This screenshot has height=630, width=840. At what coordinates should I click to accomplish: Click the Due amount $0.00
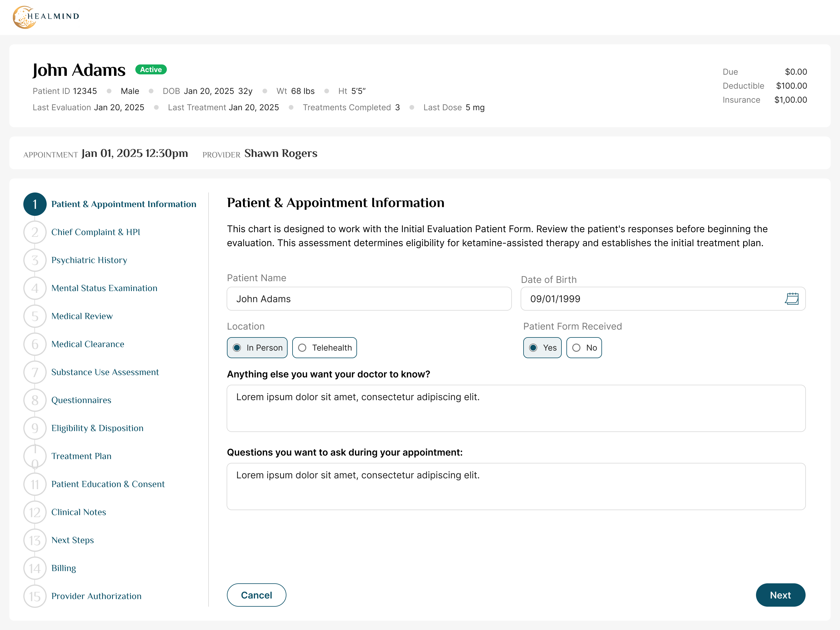pos(796,72)
